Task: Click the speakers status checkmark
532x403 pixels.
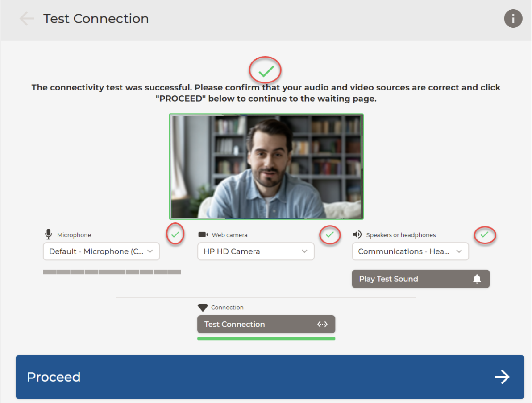Action: pos(485,234)
